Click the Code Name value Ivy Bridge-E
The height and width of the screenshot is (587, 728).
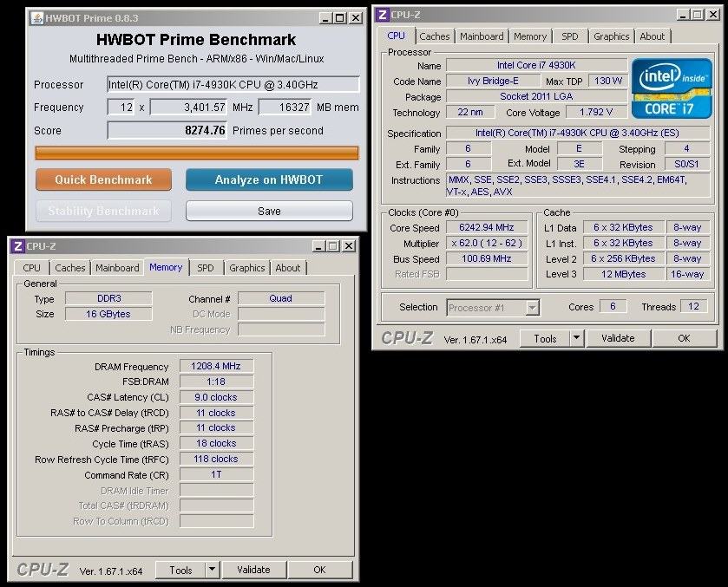pos(493,81)
